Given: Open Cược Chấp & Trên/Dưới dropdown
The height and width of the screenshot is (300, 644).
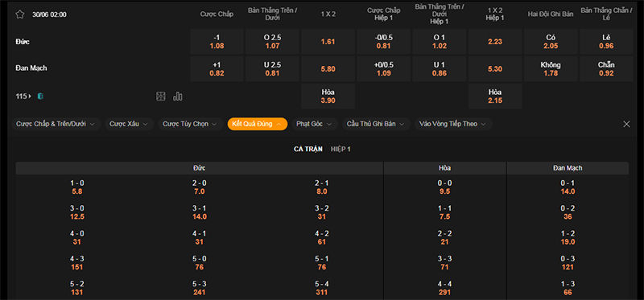Looking at the screenshot, I should click(56, 124).
